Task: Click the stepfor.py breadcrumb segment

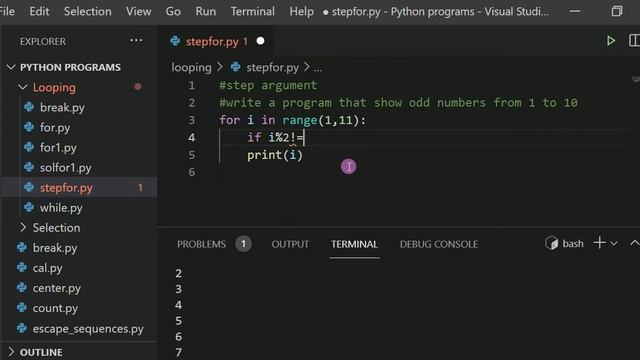Action: pos(272,67)
